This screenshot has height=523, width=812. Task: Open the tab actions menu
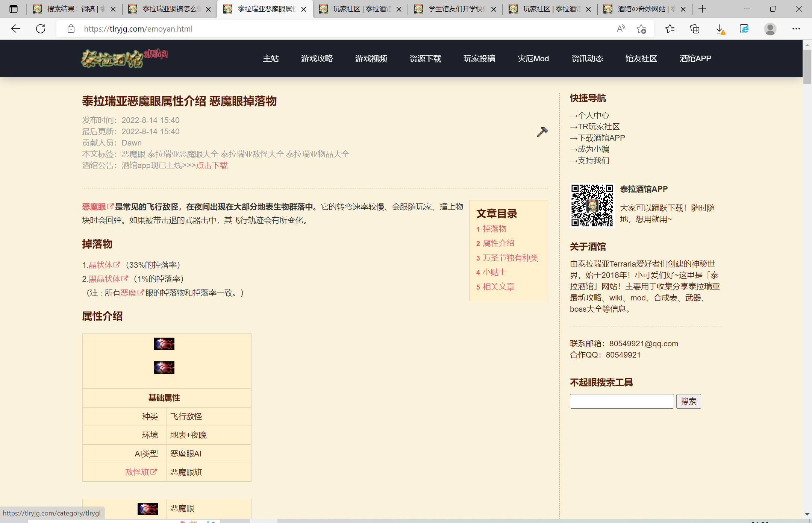coord(14,9)
